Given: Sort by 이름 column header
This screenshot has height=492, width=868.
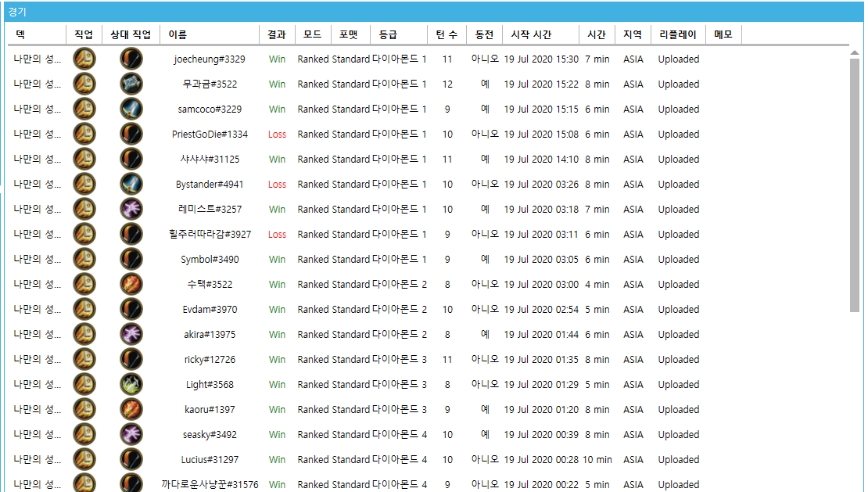Looking at the screenshot, I should [x=210, y=34].
